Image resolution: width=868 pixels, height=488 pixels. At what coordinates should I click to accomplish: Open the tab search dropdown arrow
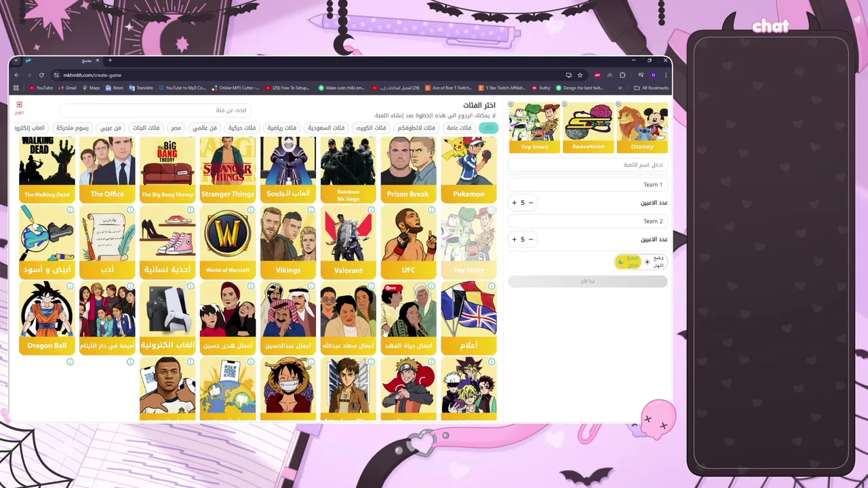(x=16, y=60)
